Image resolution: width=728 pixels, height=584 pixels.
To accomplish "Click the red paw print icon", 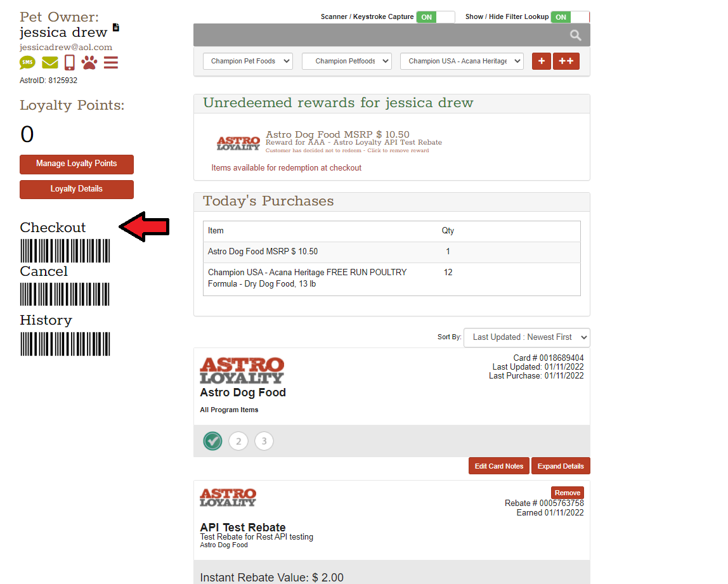I will click(89, 63).
